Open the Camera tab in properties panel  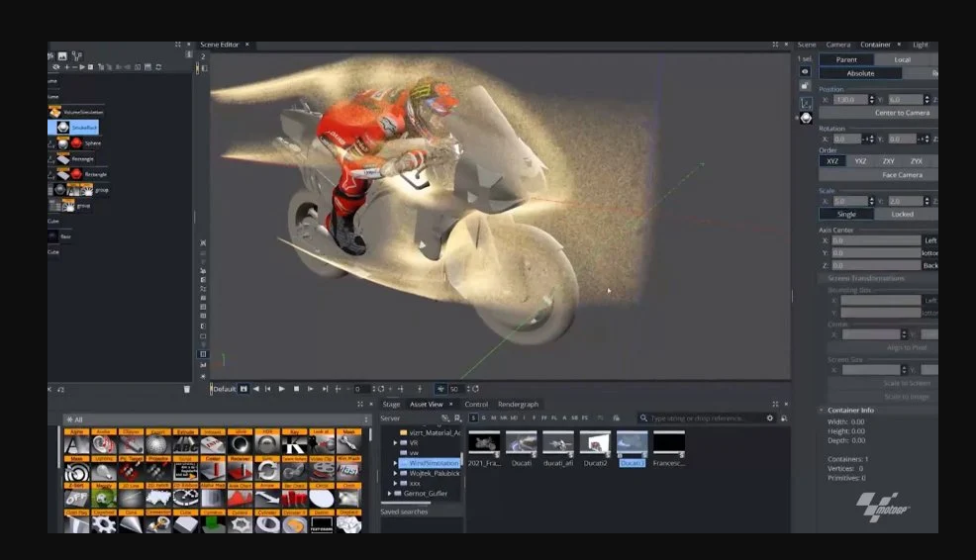click(x=837, y=45)
